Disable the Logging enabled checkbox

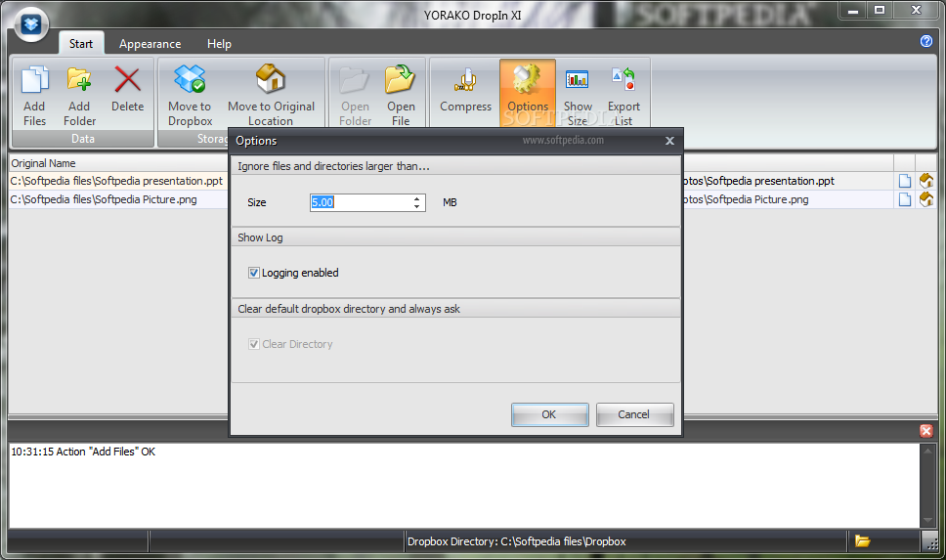click(254, 273)
